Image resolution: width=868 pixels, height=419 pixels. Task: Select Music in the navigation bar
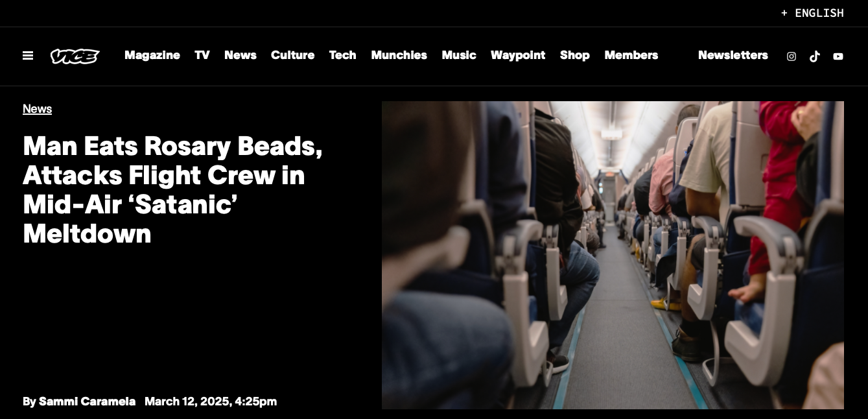tap(459, 55)
